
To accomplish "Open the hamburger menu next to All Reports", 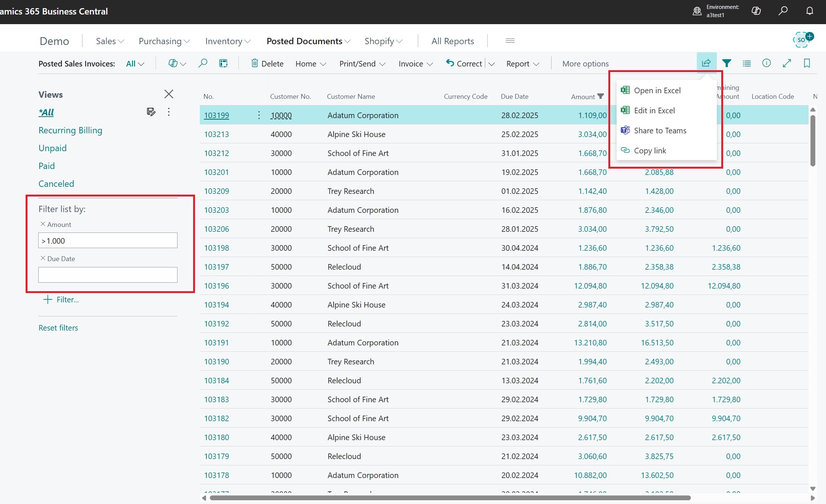I will (510, 41).
